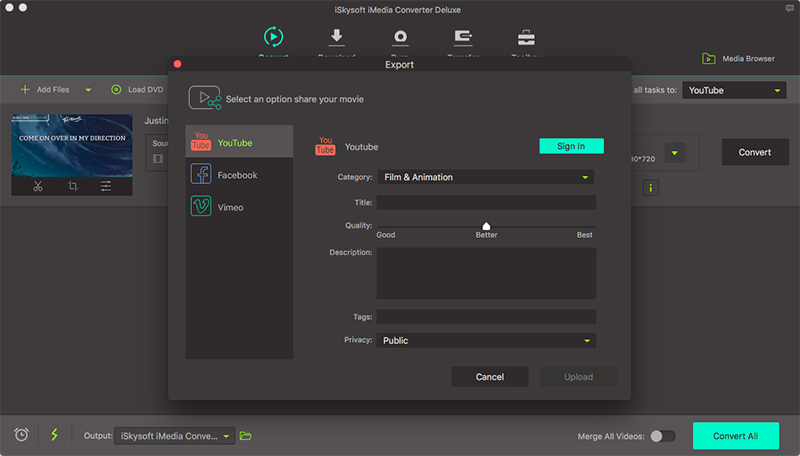Click into the Title text field
Viewport: 800px width, 456px height.
485,202
